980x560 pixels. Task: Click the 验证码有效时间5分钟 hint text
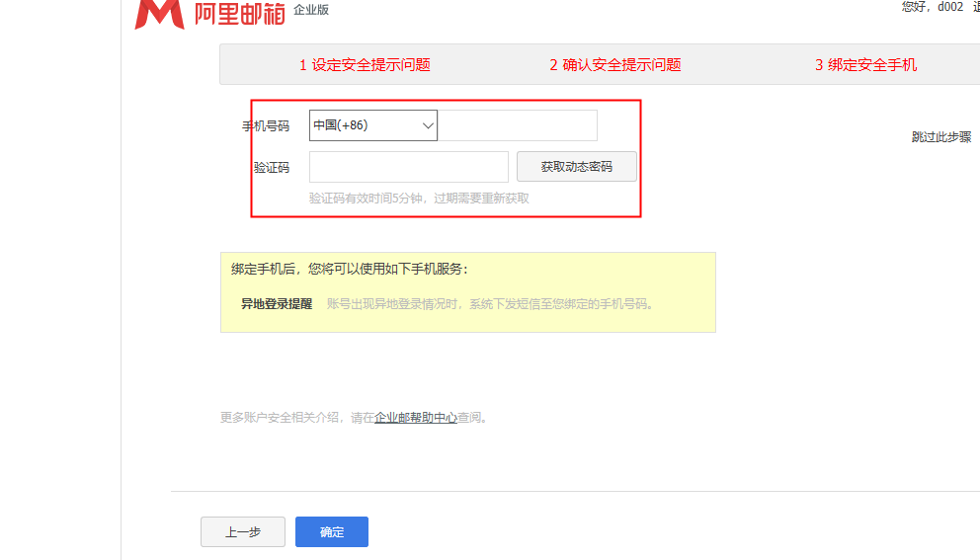[419, 198]
